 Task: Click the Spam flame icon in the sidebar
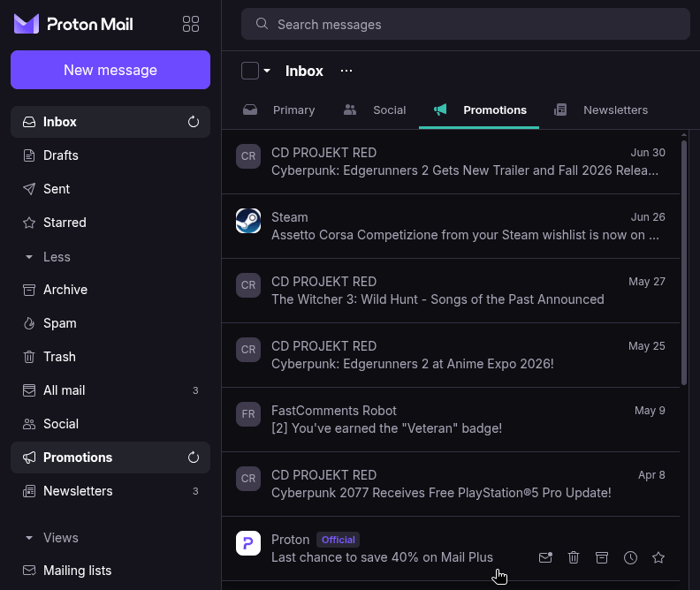29,323
